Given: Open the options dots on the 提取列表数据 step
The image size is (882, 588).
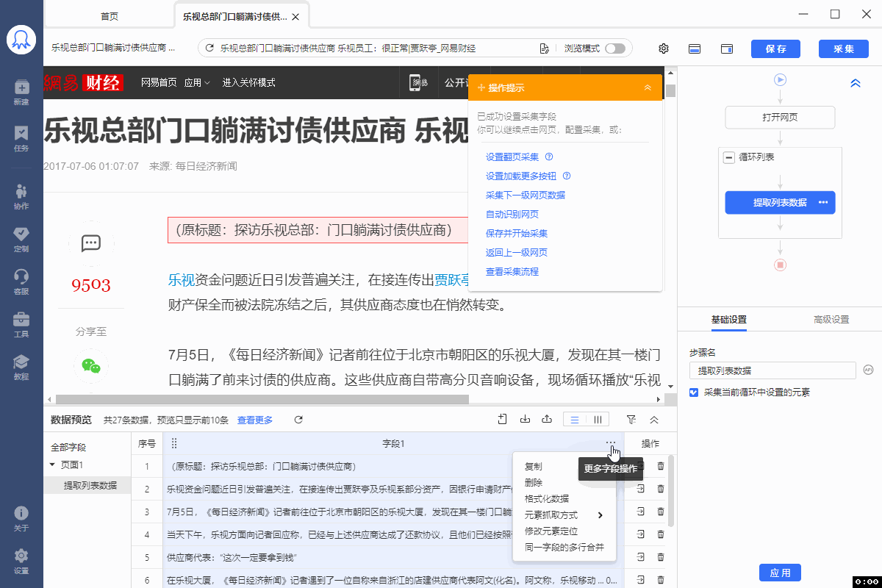Looking at the screenshot, I should pyautogui.click(x=823, y=202).
